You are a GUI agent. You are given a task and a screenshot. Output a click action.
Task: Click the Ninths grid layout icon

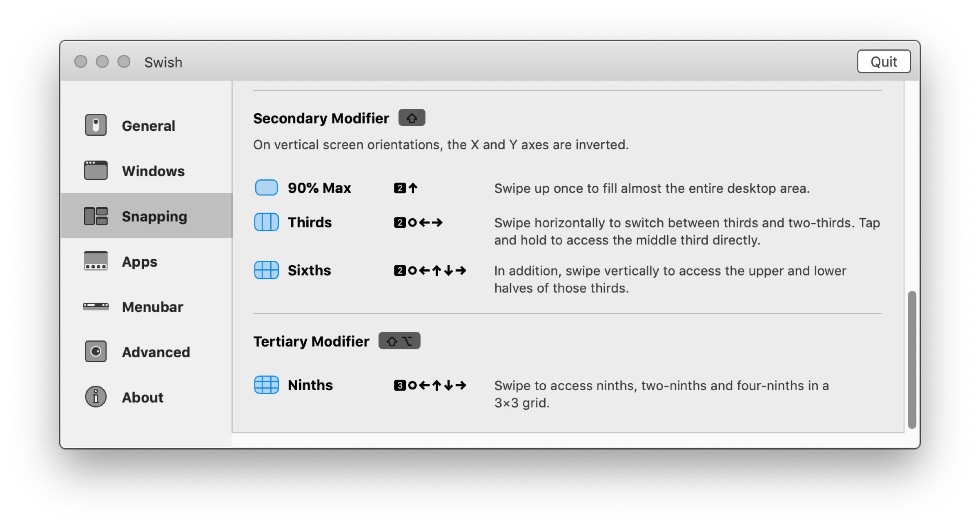pyautogui.click(x=266, y=385)
